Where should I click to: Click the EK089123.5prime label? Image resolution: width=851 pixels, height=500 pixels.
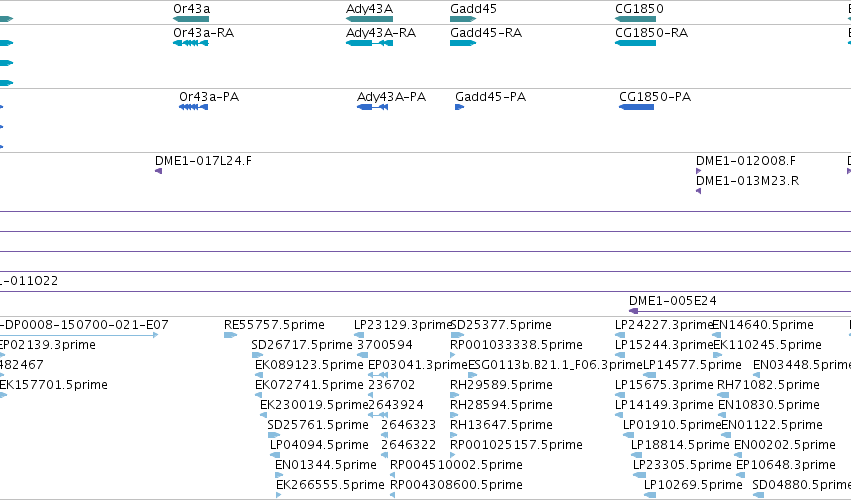(x=309, y=365)
